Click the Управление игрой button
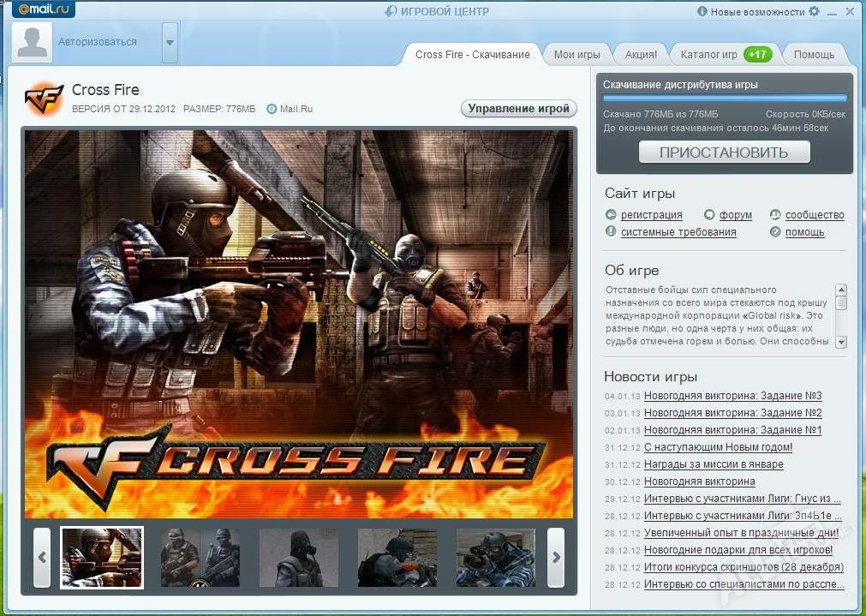This screenshot has width=866, height=616. coord(519,109)
